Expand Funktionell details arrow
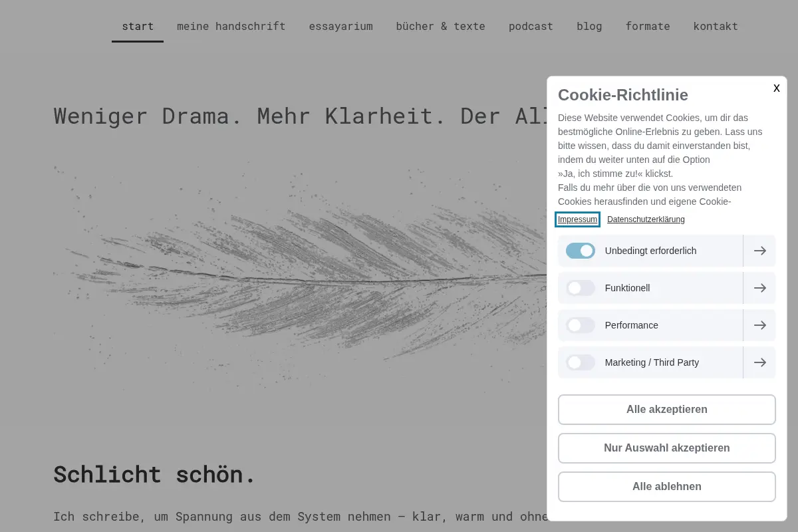798x532 pixels. pos(759,288)
